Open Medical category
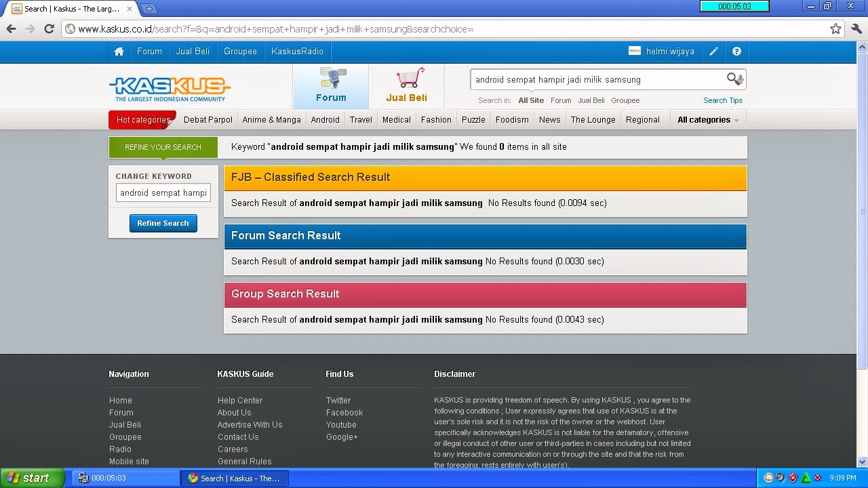 point(397,120)
